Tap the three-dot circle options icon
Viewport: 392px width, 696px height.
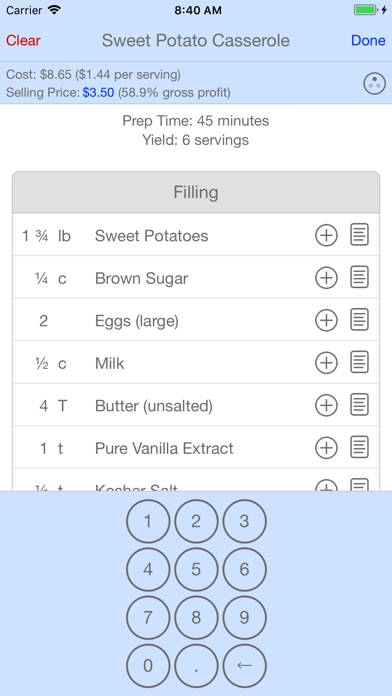click(x=374, y=83)
